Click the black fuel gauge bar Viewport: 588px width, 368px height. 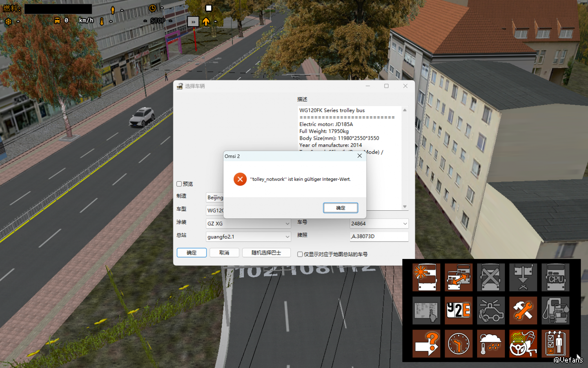58,9
